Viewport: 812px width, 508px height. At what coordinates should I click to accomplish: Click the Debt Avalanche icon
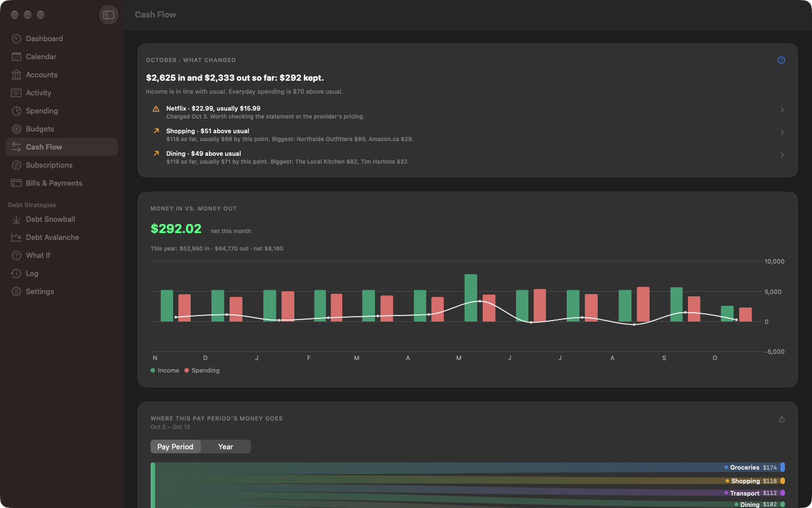pos(16,237)
